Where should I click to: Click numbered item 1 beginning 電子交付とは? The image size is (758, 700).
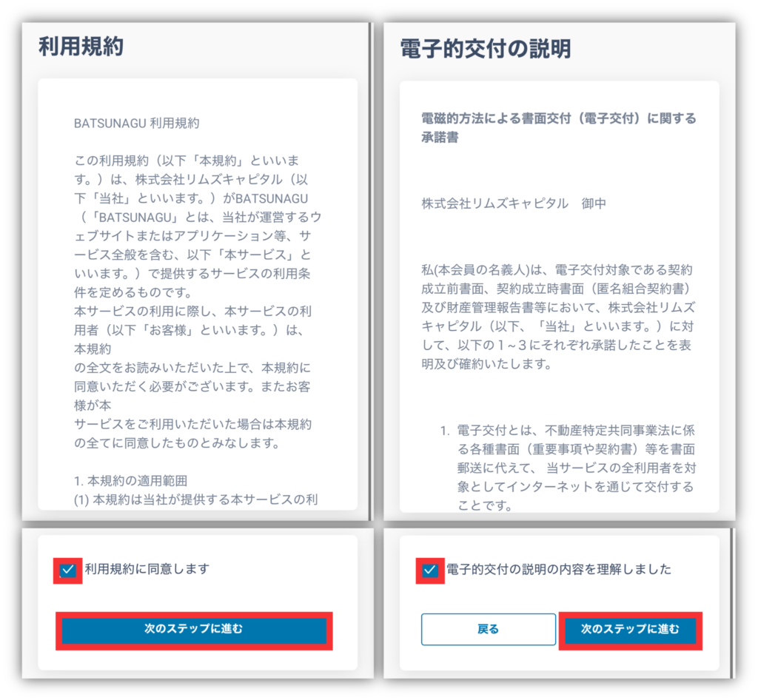(568, 468)
